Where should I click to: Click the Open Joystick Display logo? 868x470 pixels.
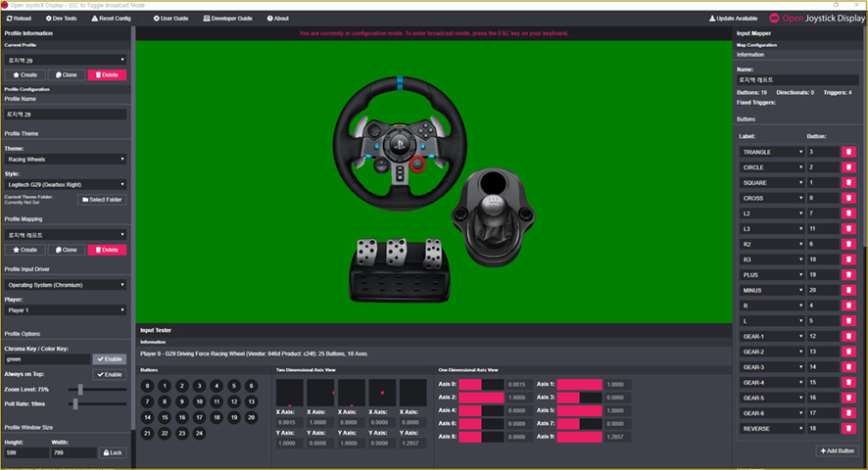click(817, 19)
